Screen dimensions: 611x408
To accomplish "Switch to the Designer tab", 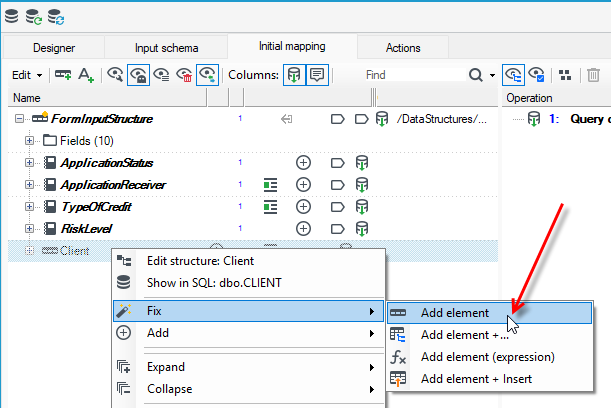I will (54, 48).
